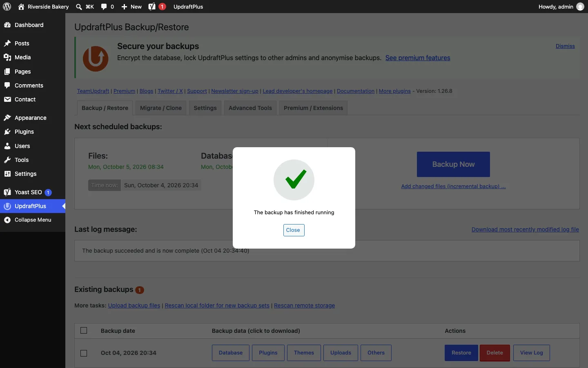Click the Backup Now button

[x=453, y=164]
